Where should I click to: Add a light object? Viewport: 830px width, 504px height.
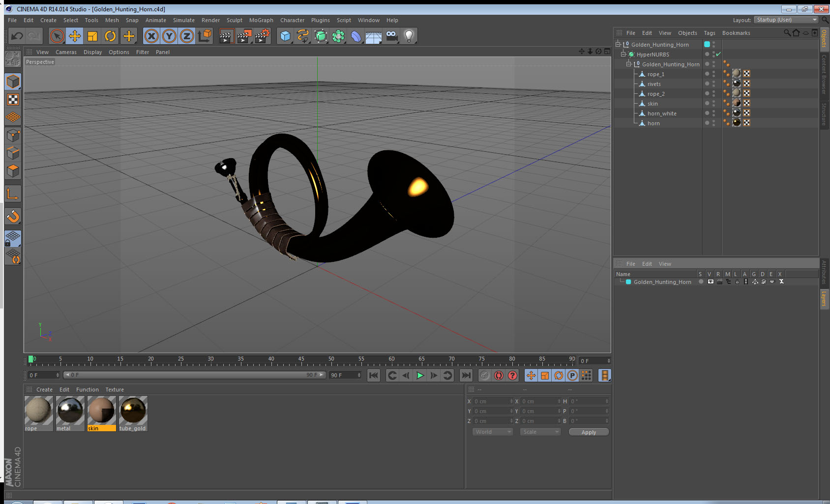[409, 36]
